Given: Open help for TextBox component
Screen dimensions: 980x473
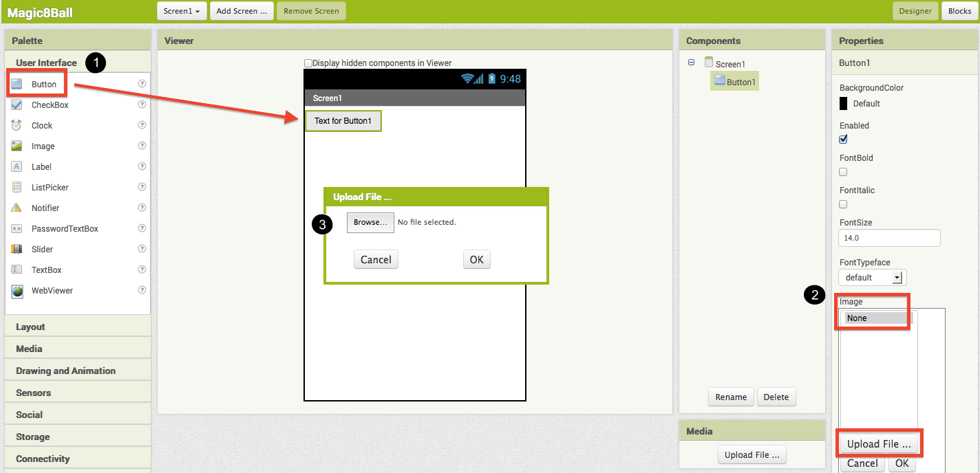Looking at the screenshot, I should pyautogui.click(x=142, y=269).
